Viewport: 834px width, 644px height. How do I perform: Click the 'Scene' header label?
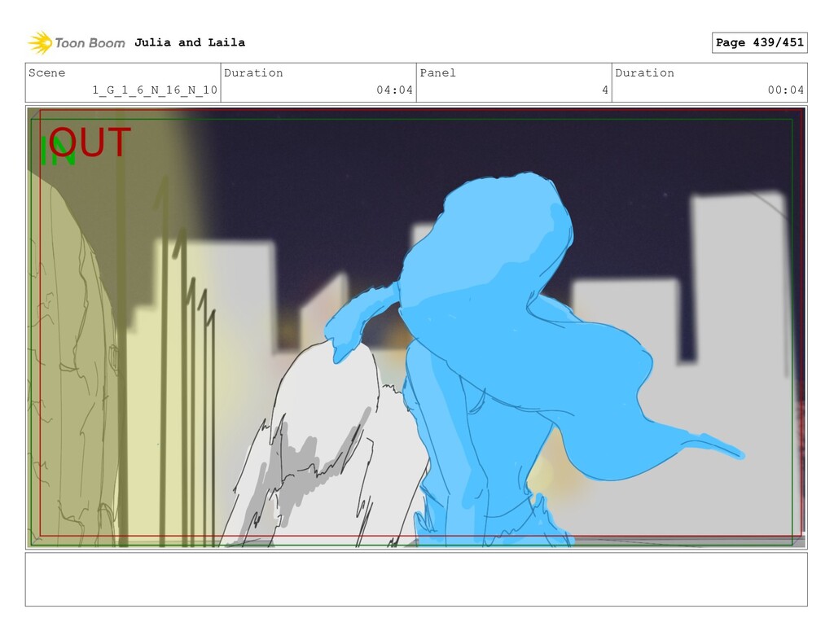click(46, 72)
